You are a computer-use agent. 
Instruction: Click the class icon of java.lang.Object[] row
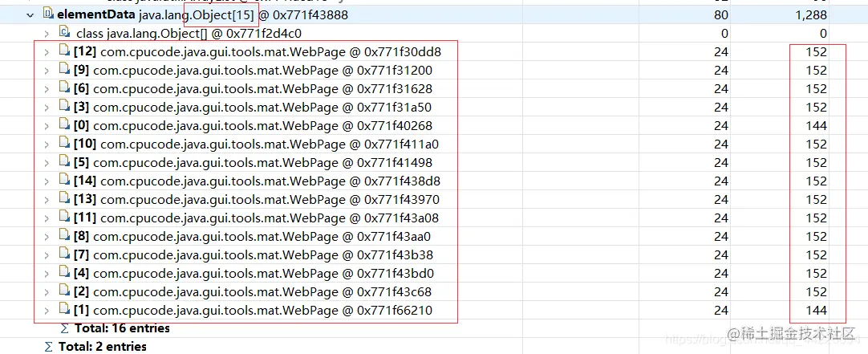[65, 33]
